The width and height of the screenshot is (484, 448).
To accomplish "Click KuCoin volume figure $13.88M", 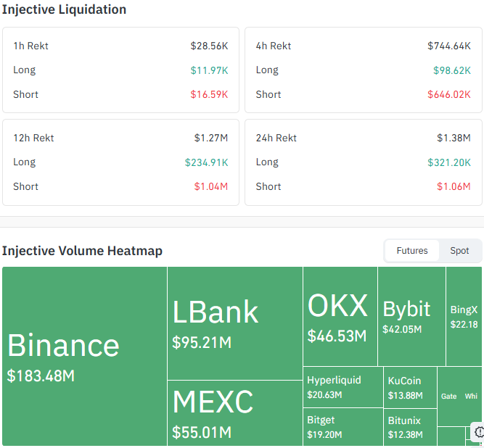I will (x=406, y=395).
